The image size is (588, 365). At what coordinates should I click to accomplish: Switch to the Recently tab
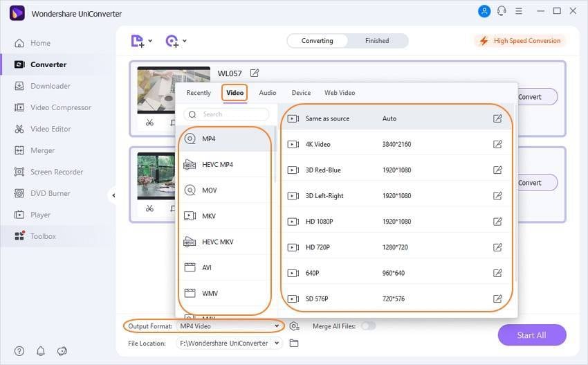(x=199, y=93)
